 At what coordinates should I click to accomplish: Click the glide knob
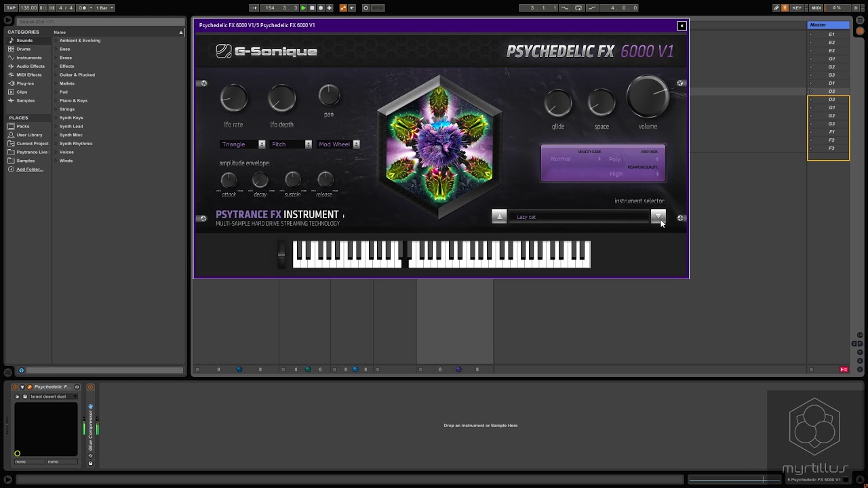pyautogui.click(x=558, y=103)
